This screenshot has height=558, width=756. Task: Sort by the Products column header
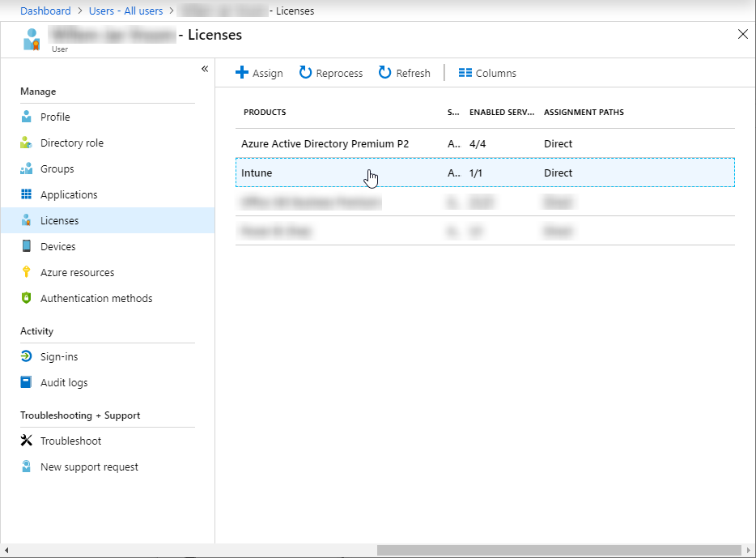(265, 113)
